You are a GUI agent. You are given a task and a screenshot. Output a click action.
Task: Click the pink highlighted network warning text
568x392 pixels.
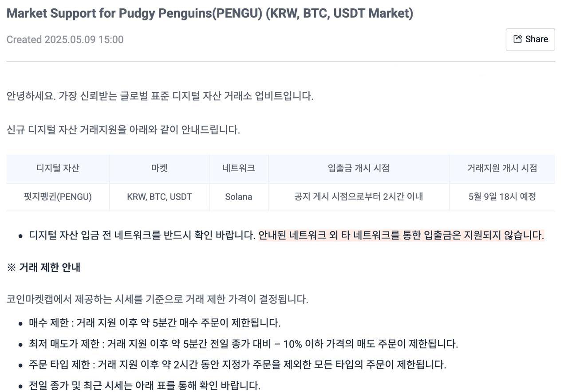pos(401,235)
